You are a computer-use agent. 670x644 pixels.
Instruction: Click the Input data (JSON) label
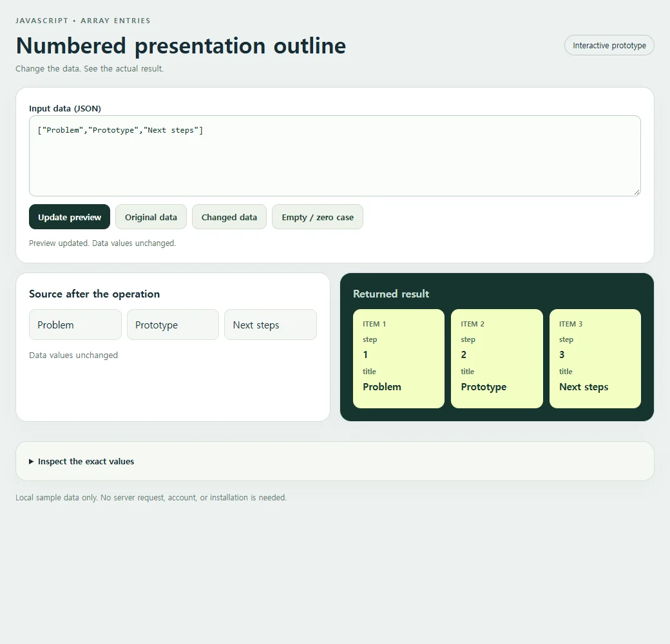pos(65,108)
